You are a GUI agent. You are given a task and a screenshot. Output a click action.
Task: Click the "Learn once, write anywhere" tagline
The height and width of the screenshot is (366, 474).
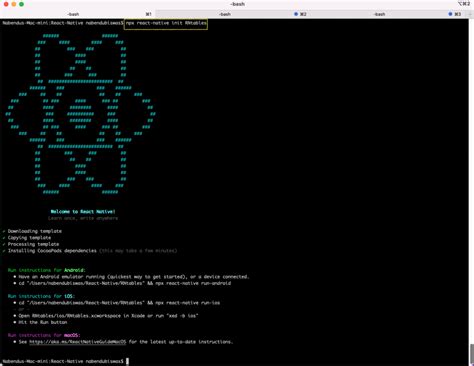coord(83,218)
